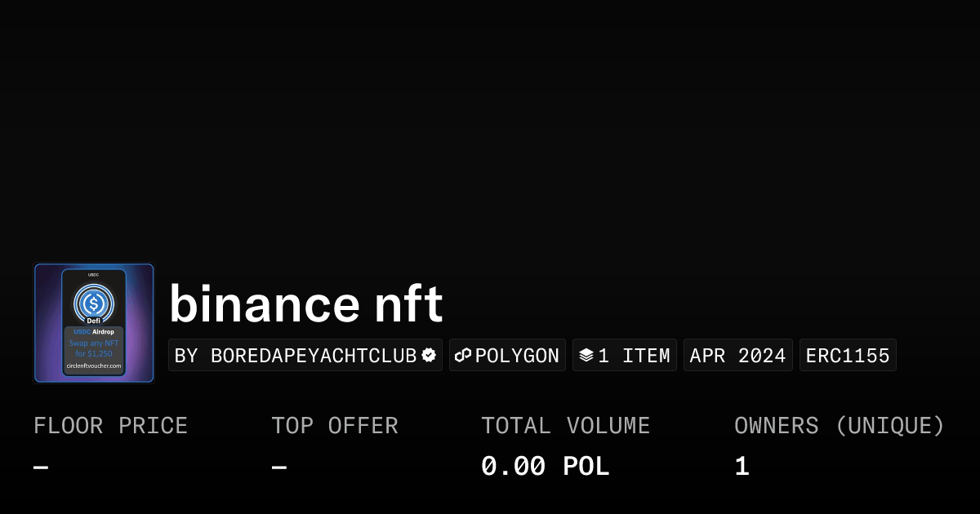Click the circlenftvoucher.com link on the artwork
This screenshot has height=514, width=980.
click(94, 366)
